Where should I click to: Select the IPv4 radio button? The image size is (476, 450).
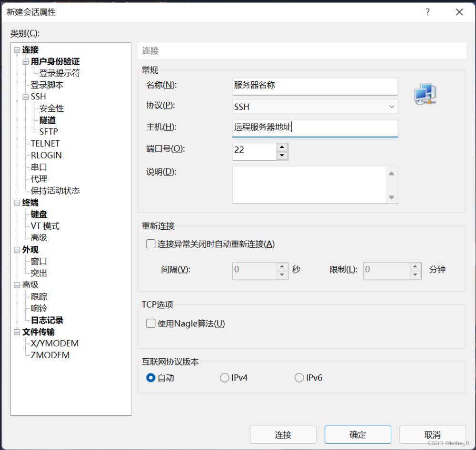click(x=224, y=378)
